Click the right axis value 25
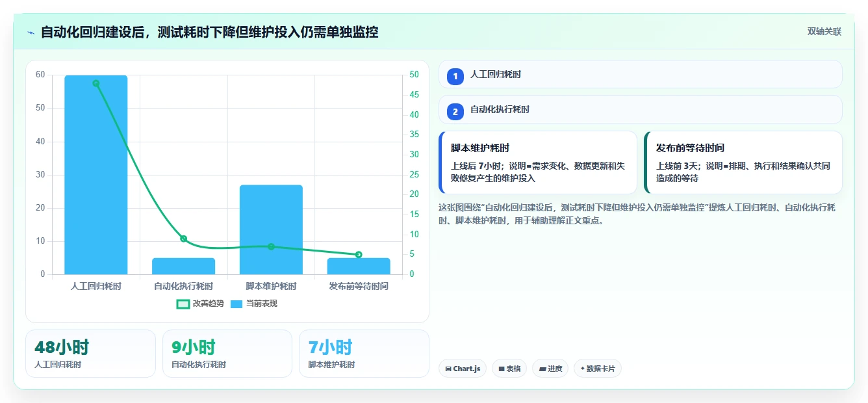The image size is (868, 403). point(415,174)
